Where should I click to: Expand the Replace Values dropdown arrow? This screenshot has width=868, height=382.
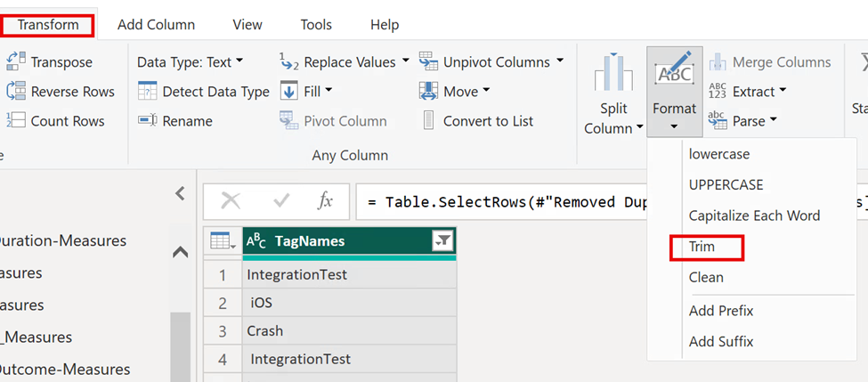tap(405, 61)
